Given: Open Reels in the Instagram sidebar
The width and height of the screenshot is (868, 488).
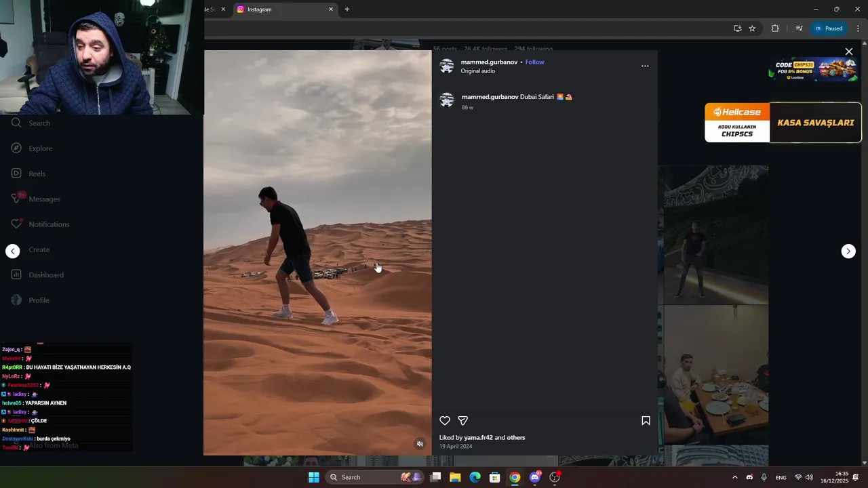Looking at the screenshot, I should click(28, 174).
